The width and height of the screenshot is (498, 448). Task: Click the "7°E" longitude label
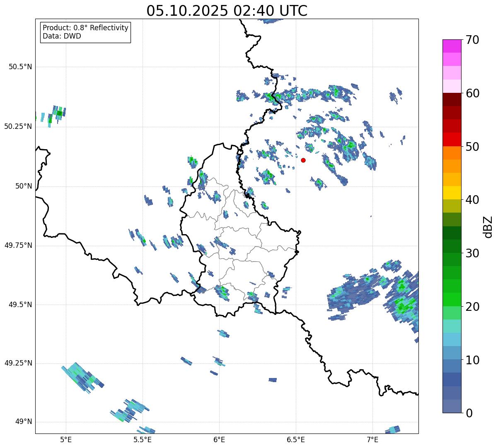tap(372, 439)
